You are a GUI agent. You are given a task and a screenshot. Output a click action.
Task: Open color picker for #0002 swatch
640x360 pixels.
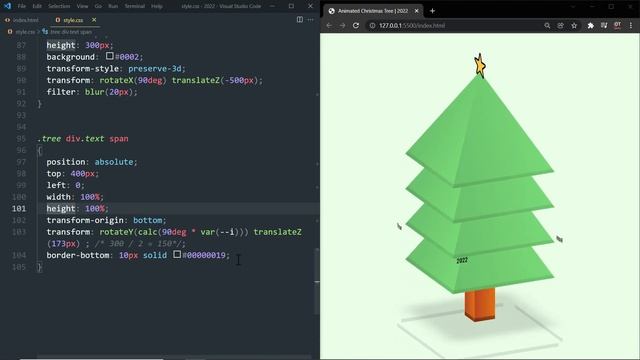[109, 56]
